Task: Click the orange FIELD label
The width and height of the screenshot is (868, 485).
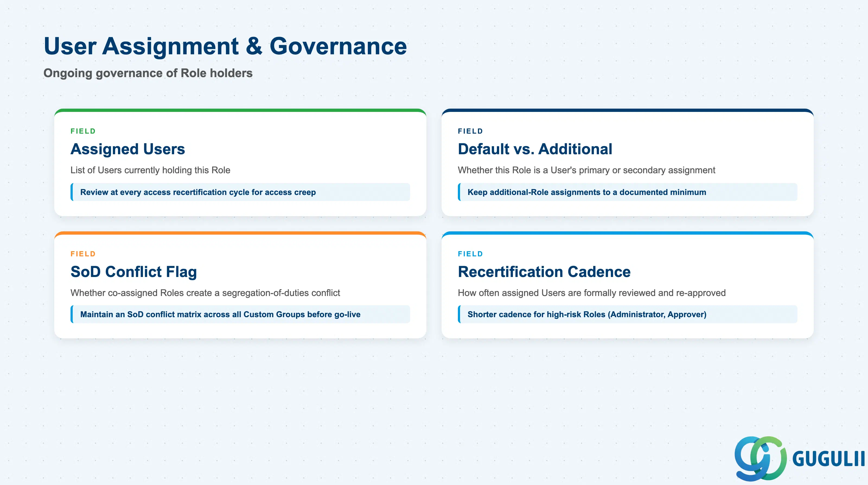Action: coord(83,254)
